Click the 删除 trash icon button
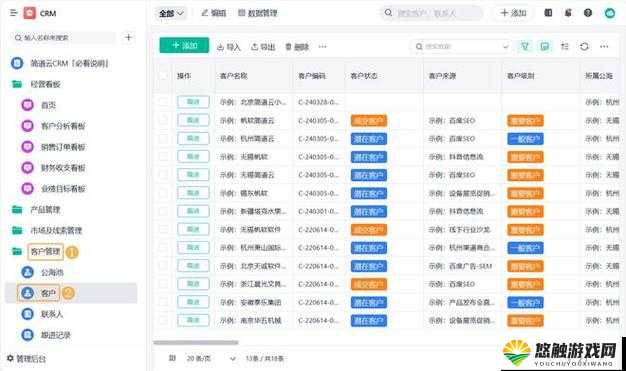The image size is (626, 371). point(297,47)
